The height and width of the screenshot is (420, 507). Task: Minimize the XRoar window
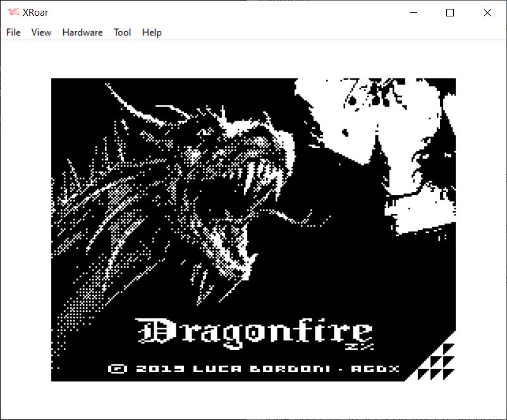pyautogui.click(x=413, y=13)
